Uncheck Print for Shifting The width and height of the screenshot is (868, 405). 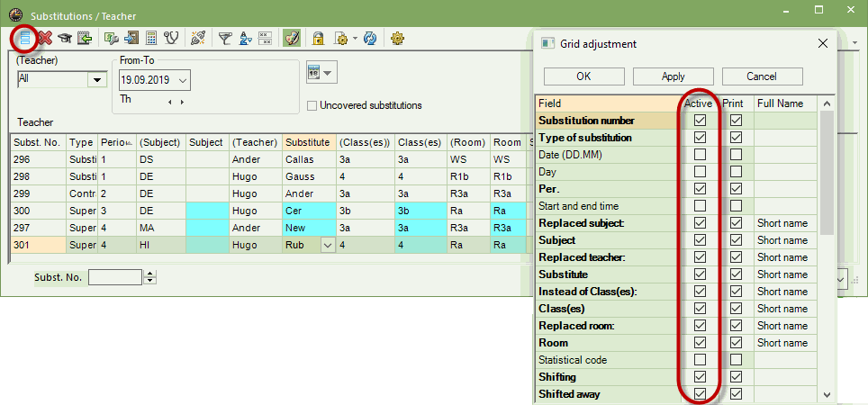click(736, 377)
